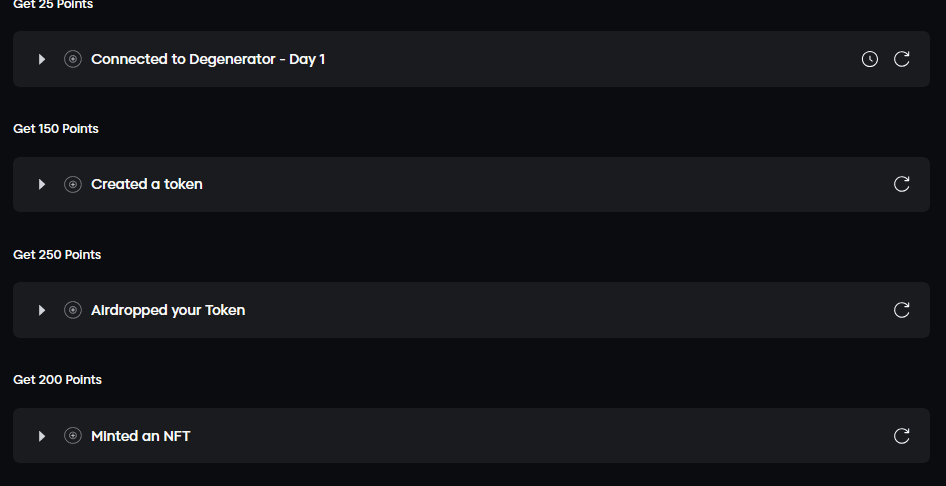Screen dimensions: 946x486
Task: Click status circle beside Airdropped your Token
Action: (73, 310)
